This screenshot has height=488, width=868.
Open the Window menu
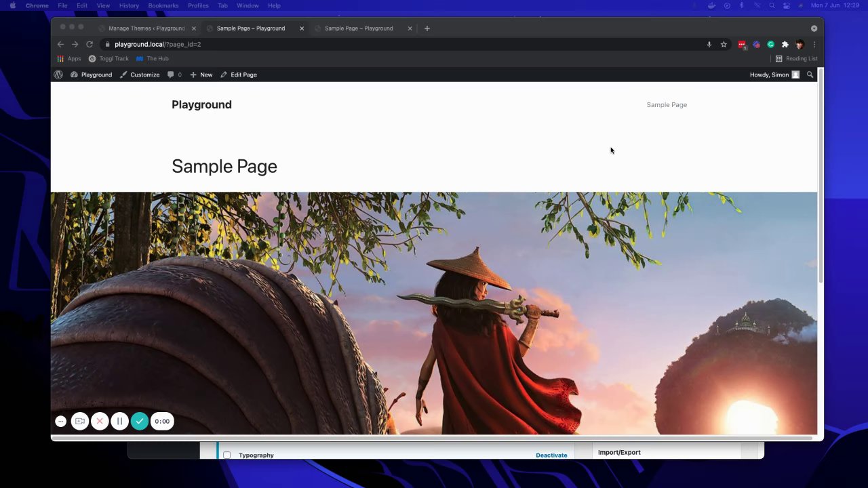248,5
